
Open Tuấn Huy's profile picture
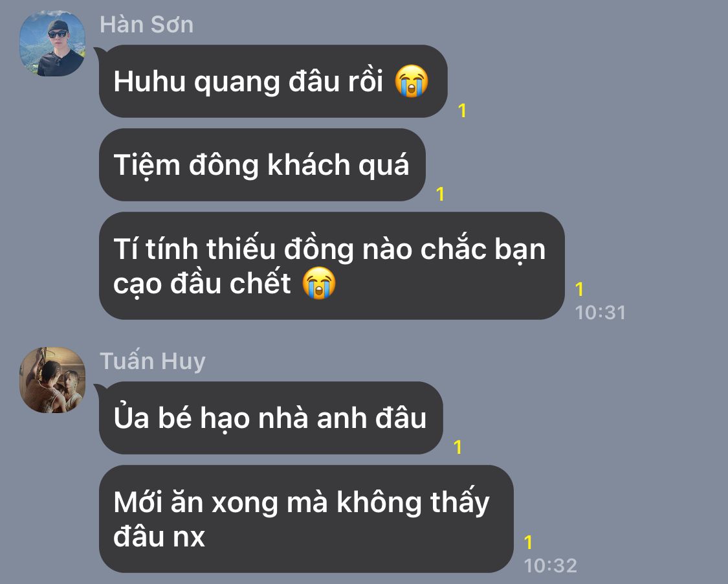coord(52,380)
